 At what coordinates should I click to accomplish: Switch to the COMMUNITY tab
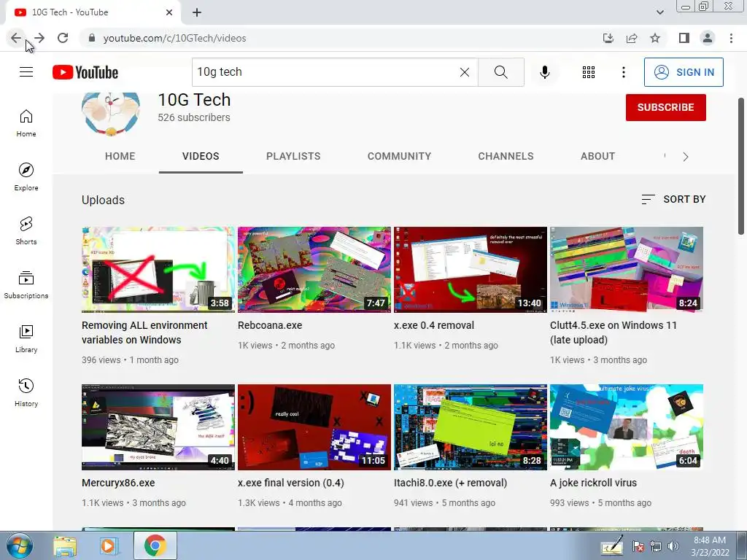click(399, 156)
